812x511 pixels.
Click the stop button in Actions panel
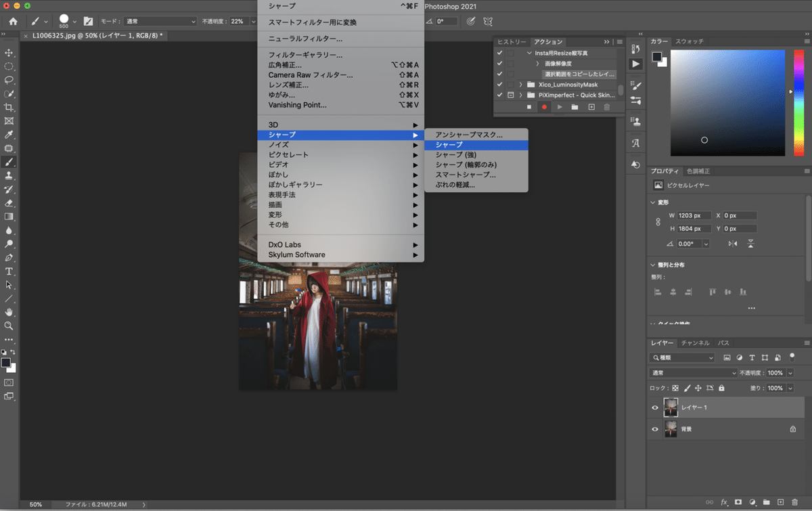click(529, 107)
